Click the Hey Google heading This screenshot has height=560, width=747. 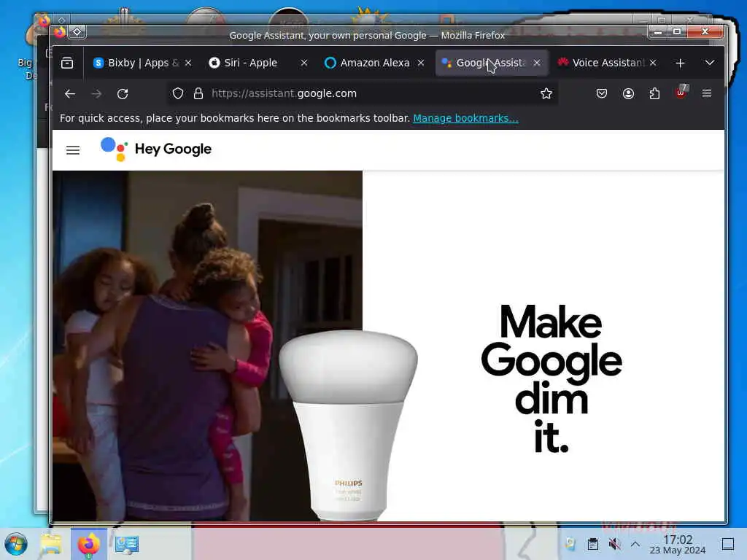173,149
